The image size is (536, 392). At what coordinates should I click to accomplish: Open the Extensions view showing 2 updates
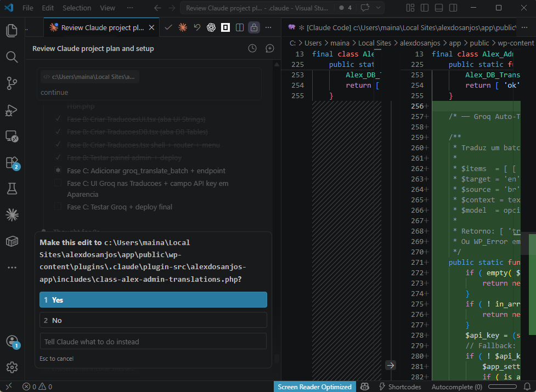[x=12, y=162]
